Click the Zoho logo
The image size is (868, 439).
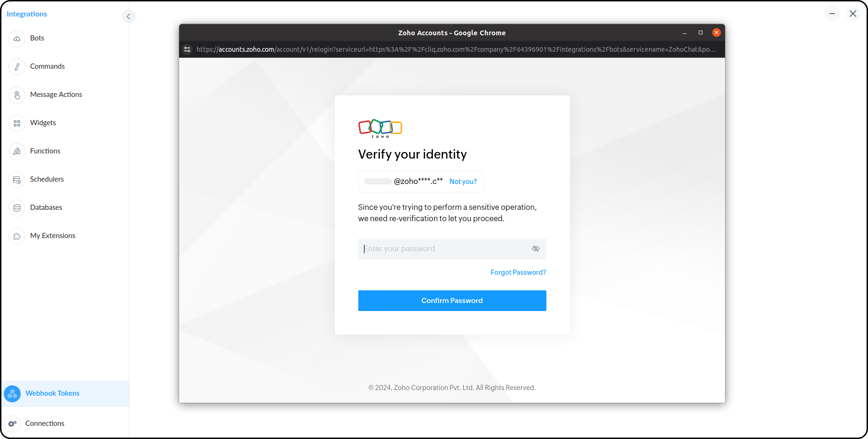click(379, 128)
